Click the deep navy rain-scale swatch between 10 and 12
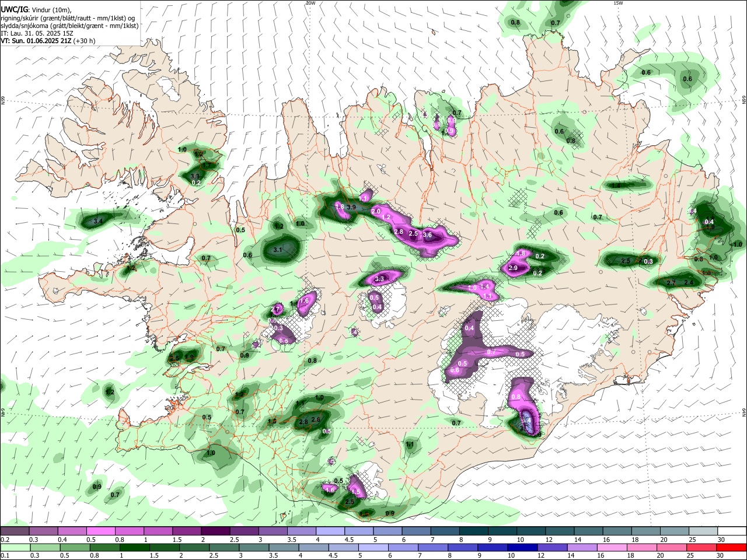Screen dimensions: 747x560 [522, 547]
